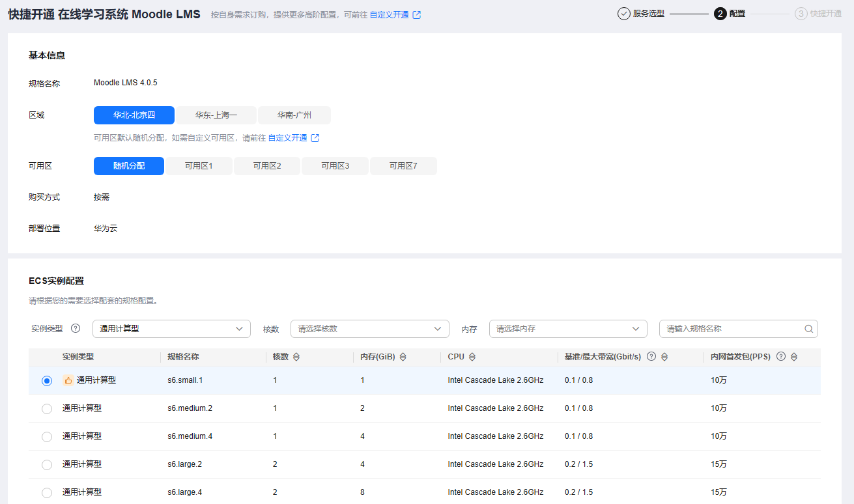Click the 规格名称 column header
This screenshot has height=504, width=854.
tap(183, 357)
